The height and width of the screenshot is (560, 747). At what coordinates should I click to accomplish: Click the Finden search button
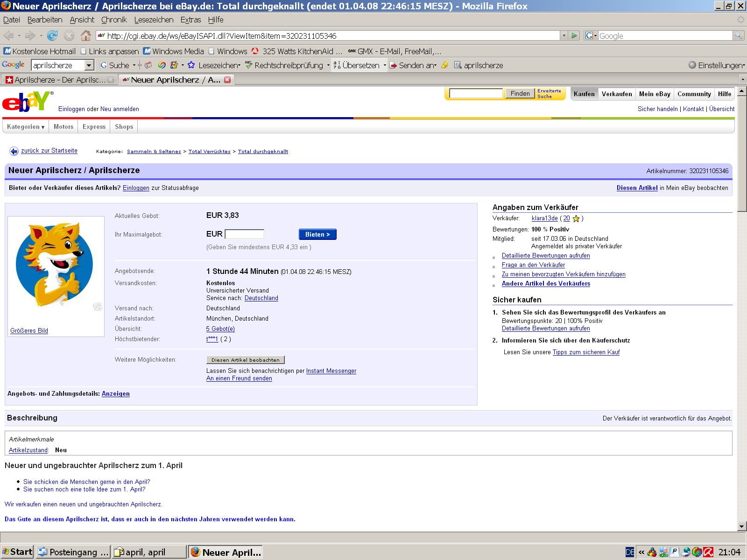[520, 93]
